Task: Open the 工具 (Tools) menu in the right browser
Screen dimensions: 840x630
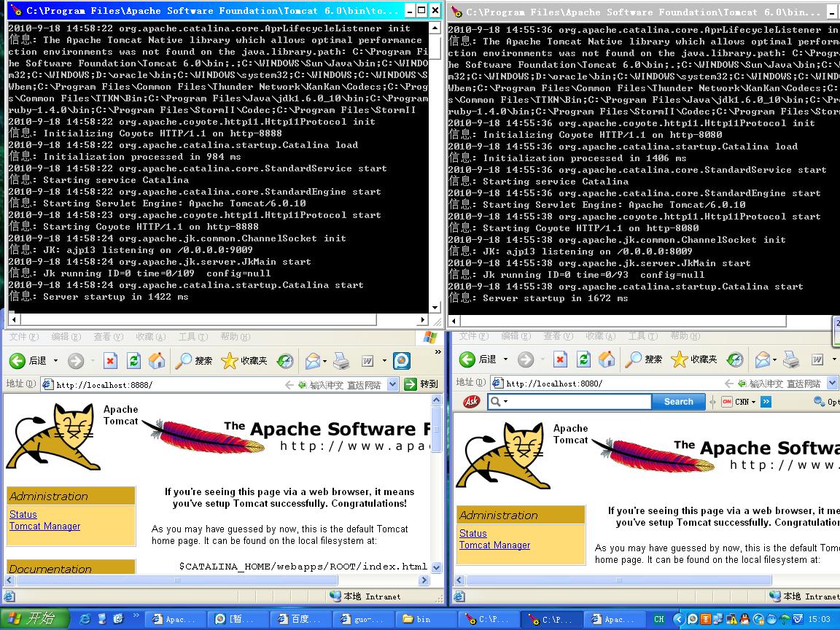Action: [642, 336]
